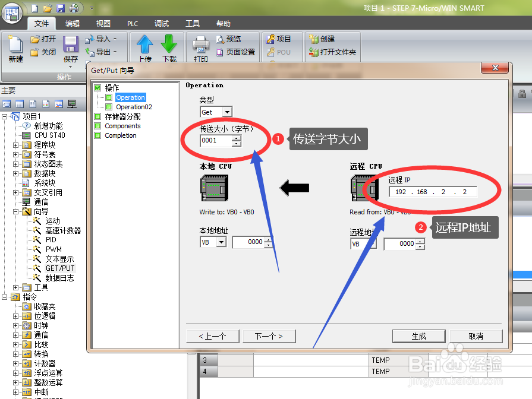Select Completion step in wizard
532x399 pixels.
click(121, 135)
